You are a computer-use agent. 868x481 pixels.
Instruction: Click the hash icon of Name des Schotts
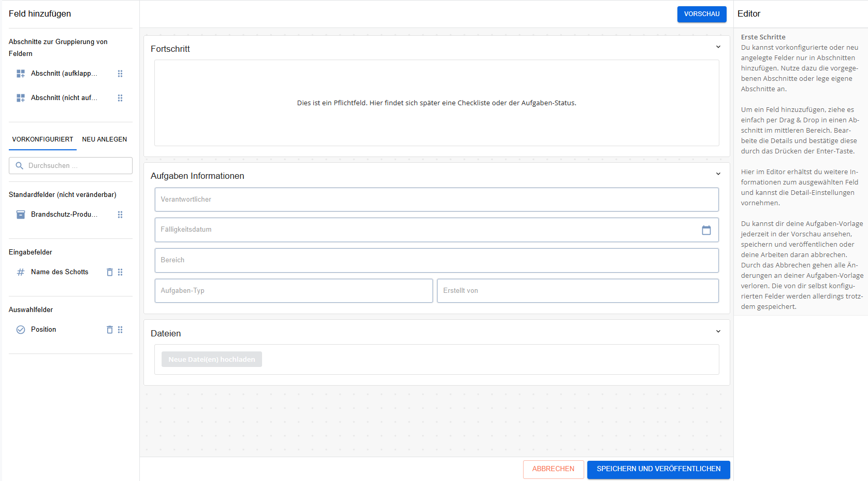21,272
